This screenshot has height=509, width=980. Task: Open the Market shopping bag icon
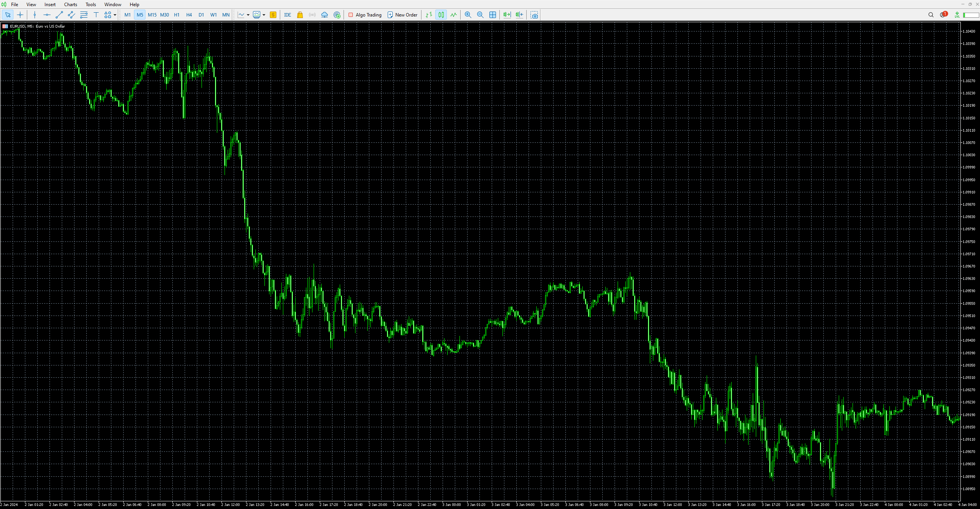pos(300,15)
